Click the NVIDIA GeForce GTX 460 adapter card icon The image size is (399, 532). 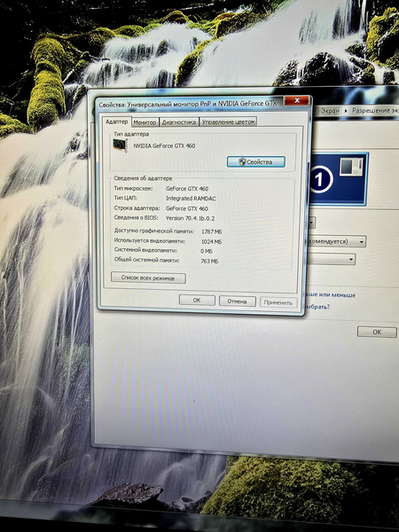click(x=120, y=145)
